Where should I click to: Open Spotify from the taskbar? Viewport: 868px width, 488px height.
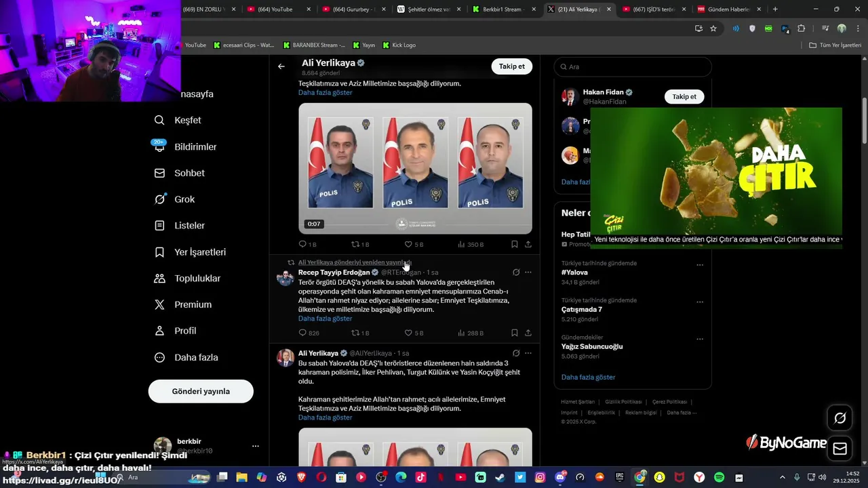point(719,477)
